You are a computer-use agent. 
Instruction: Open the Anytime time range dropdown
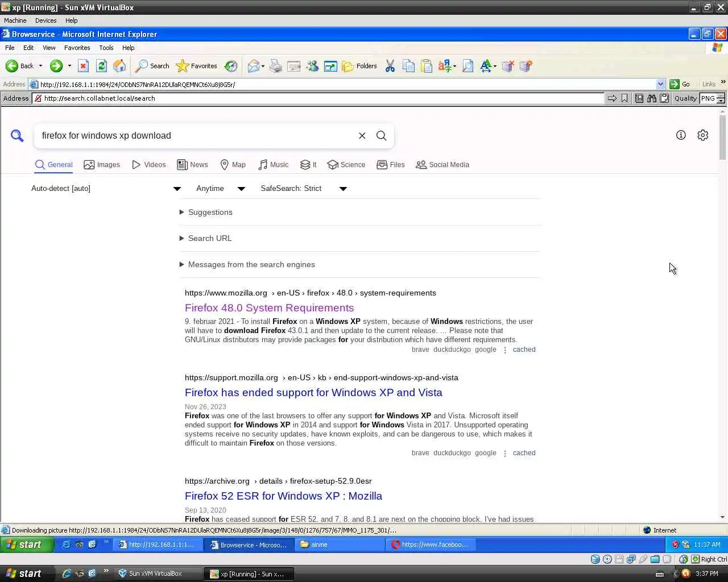pos(221,189)
